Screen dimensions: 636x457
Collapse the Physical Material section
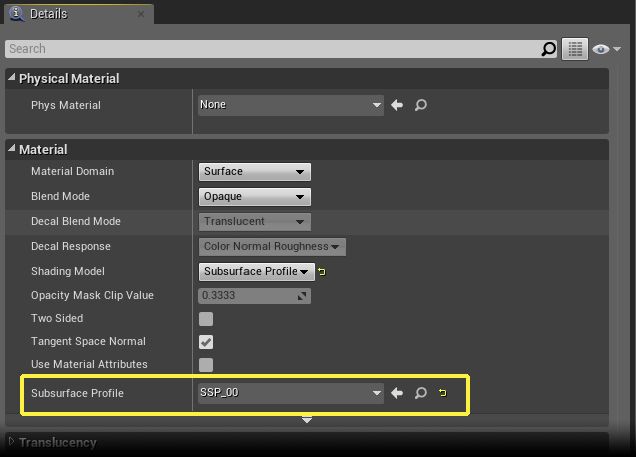(12, 79)
